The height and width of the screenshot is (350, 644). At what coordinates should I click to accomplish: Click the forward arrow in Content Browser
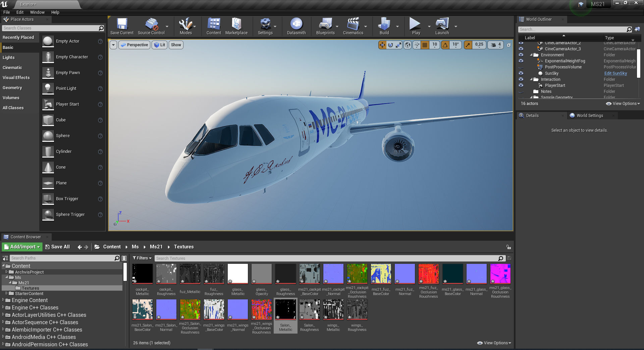tap(86, 247)
